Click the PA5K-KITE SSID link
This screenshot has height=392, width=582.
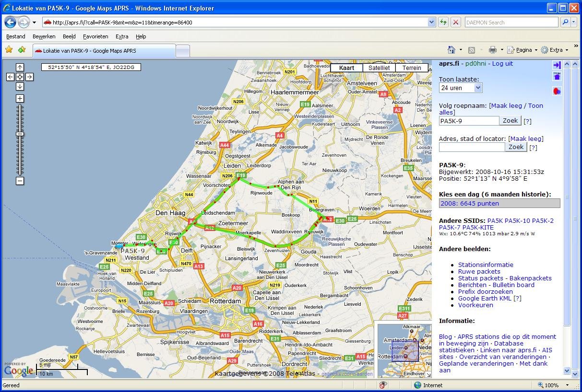click(477, 227)
